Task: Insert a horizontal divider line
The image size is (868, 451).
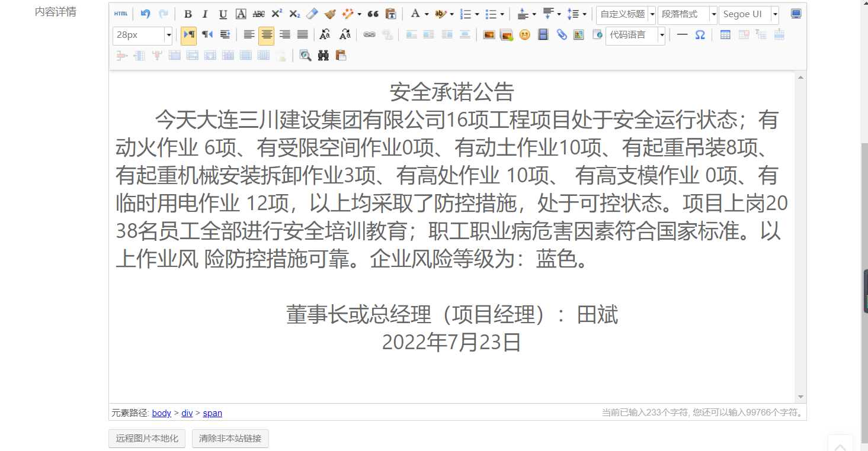Action: coord(682,35)
